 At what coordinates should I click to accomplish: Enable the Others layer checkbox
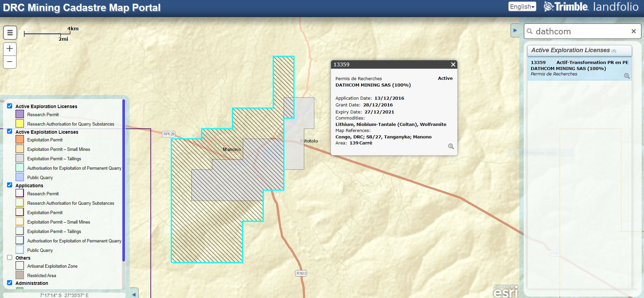pos(10,258)
